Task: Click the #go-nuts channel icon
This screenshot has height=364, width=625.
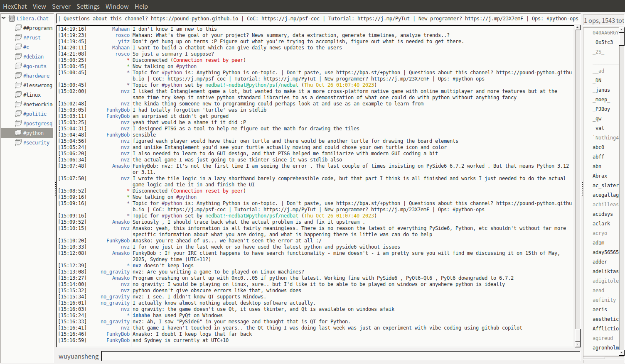Action: [18, 66]
